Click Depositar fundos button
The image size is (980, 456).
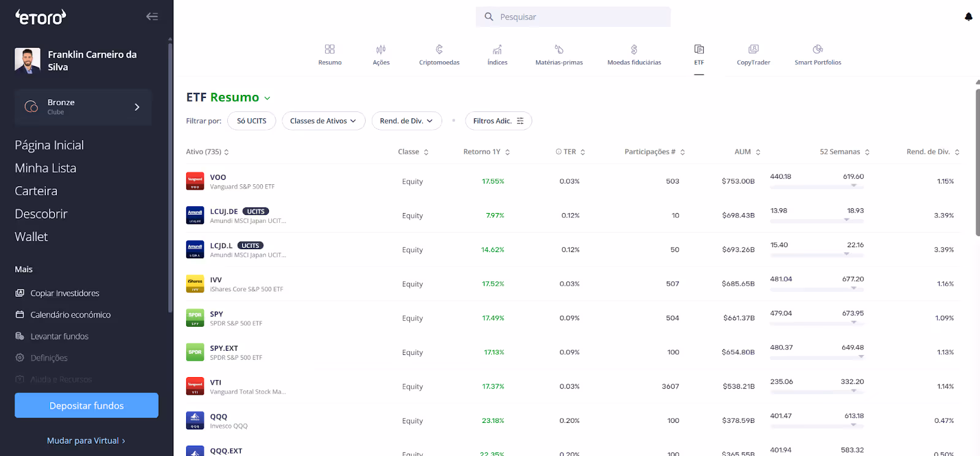pos(86,405)
